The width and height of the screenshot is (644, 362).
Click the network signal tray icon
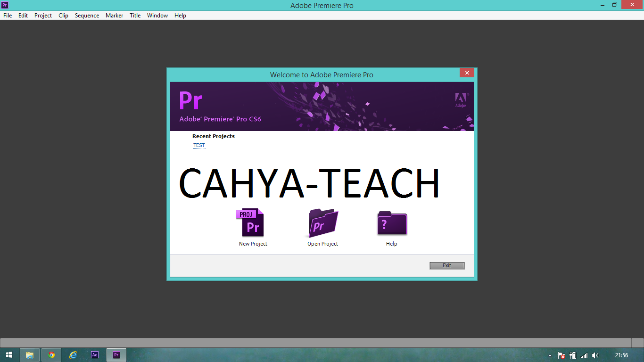(x=584, y=355)
